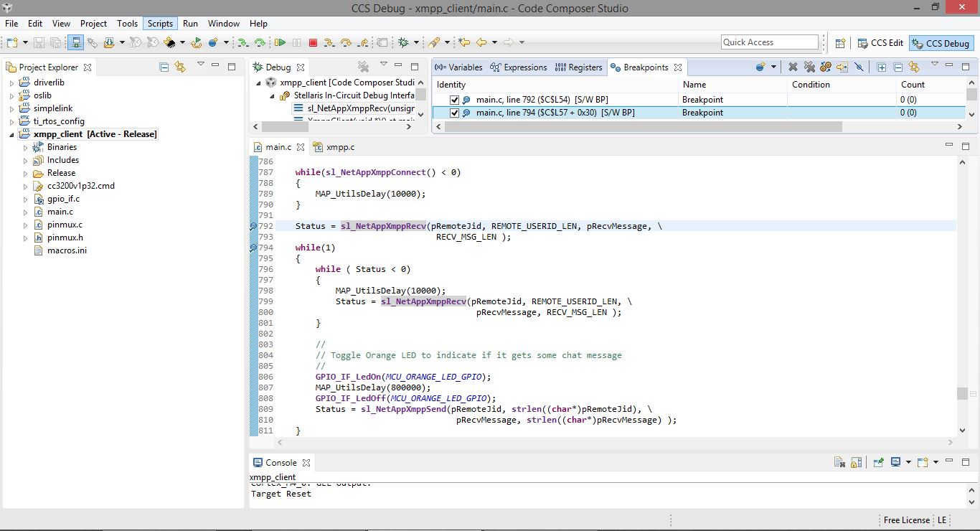Remove selected breakpoint with the single X icon

point(793,67)
